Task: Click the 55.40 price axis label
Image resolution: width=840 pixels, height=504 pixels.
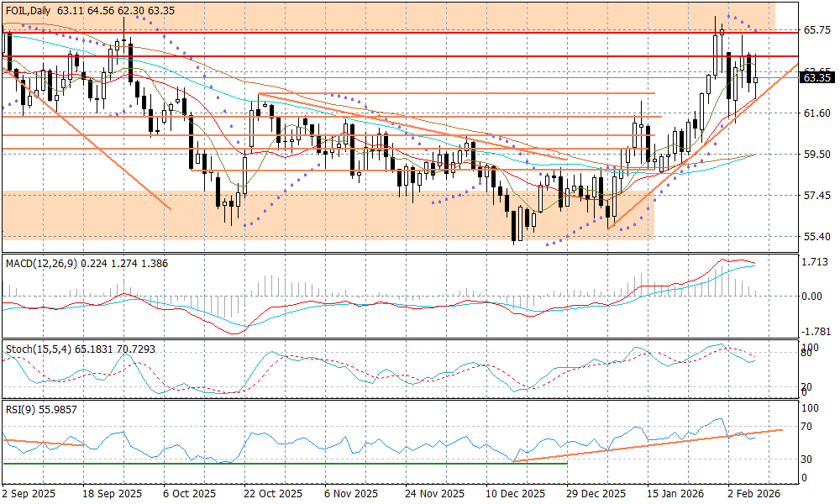Action: pyautogui.click(x=816, y=237)
